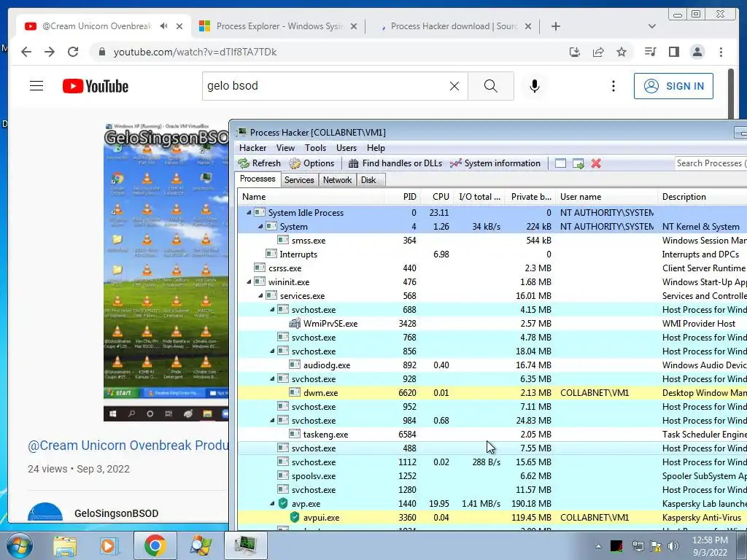The image size is (747, 560).
Task: Open Chrome from the Windows taskbar
Action: pyautogui.click(x=155, y=545)
